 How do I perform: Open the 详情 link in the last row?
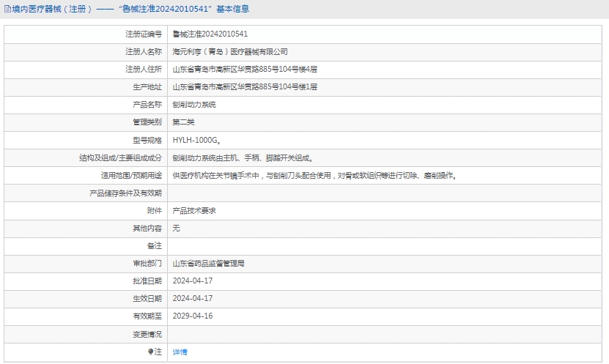180,352
